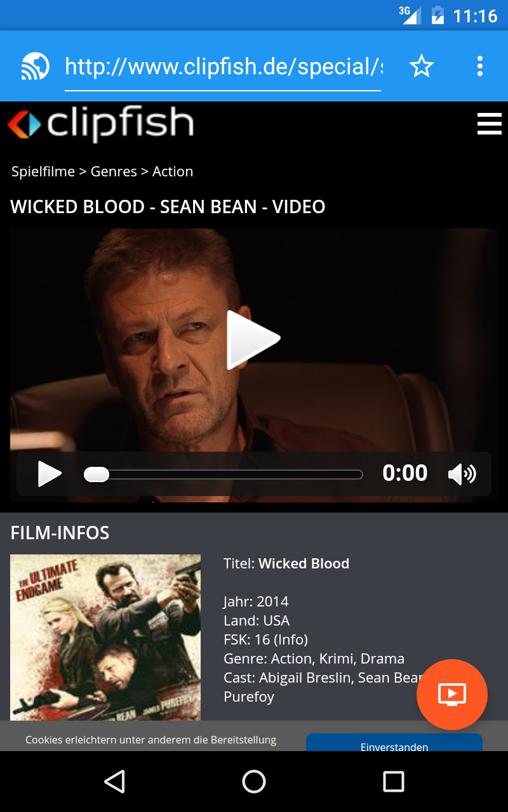The image size is (508, 812).
Task: Tap Android back navigation button
Action: 114,782
